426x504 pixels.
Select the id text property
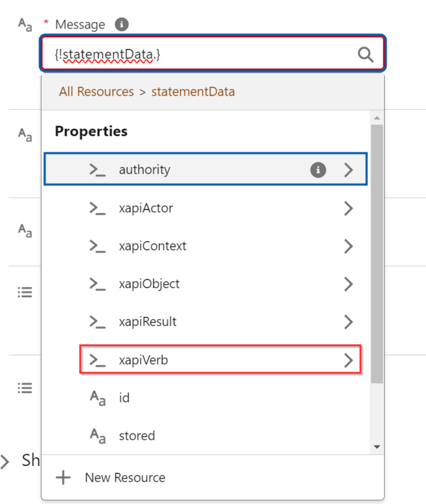coord(124,398)
